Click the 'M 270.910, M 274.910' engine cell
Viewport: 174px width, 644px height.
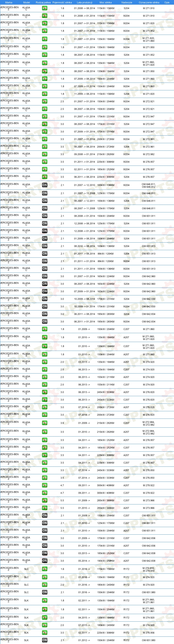pyautogui.click(x=149, y=569)
